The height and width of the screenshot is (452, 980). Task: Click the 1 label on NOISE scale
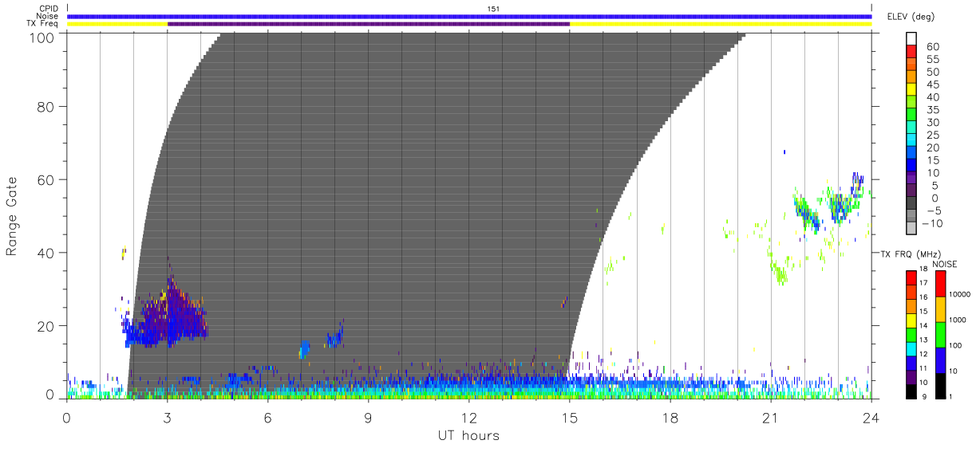951,396
